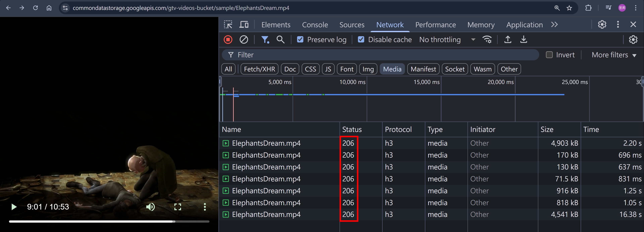Clear the network log
Viewport: 644px width, 232px height.
244,40
